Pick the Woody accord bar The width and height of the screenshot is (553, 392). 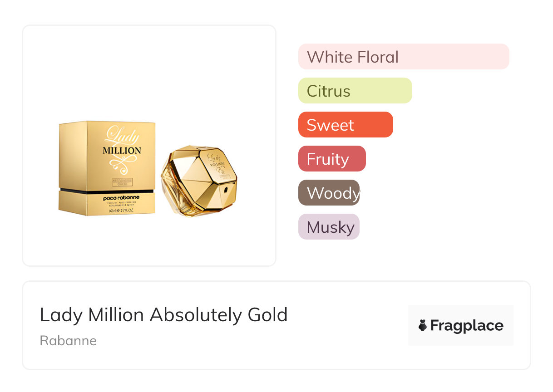(329, 193)
